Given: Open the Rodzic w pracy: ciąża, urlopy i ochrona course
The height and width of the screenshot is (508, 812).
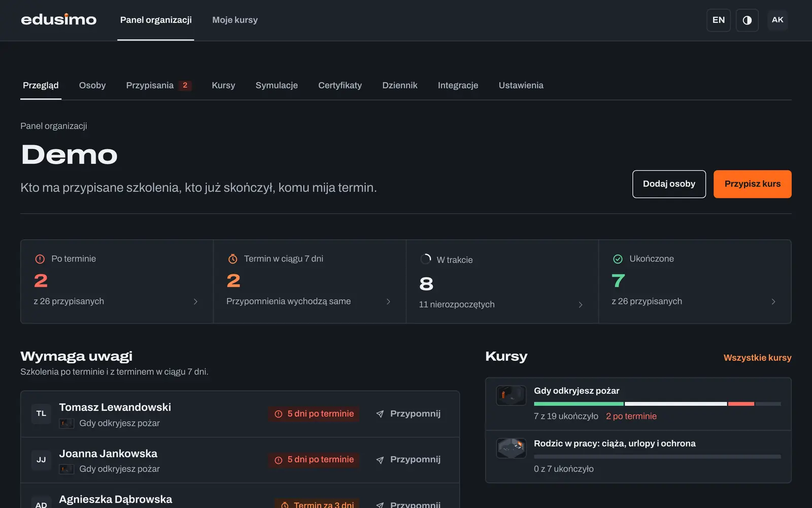Looking at the screenshot, I should pos(615,443).
